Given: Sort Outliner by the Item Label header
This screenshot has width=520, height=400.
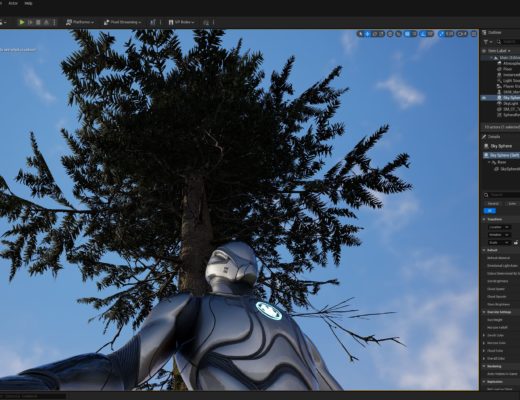Looking at the screenshot, I should [499, 51].
